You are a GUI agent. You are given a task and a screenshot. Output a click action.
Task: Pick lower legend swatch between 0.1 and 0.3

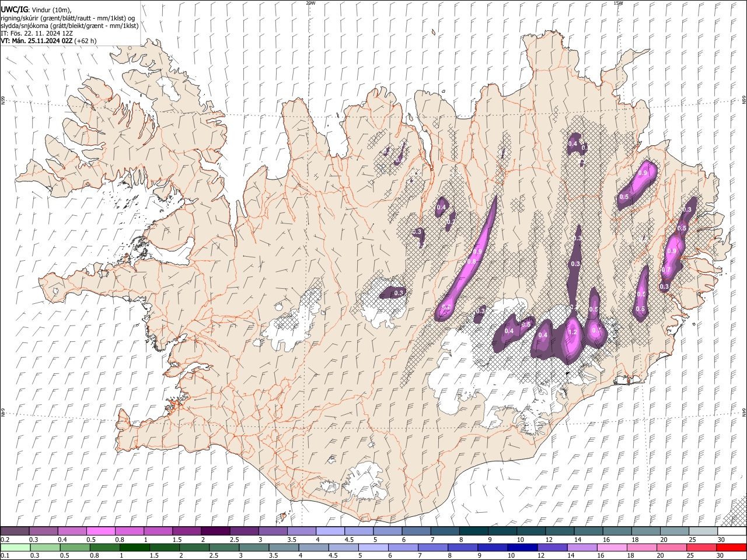click(x=15, y=547)
